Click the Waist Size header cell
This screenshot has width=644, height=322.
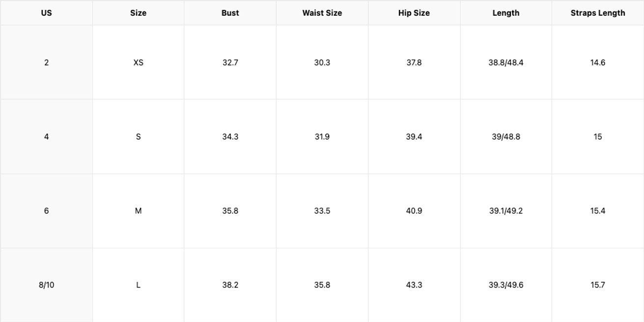pyautogui.click(x=322, y=13)
